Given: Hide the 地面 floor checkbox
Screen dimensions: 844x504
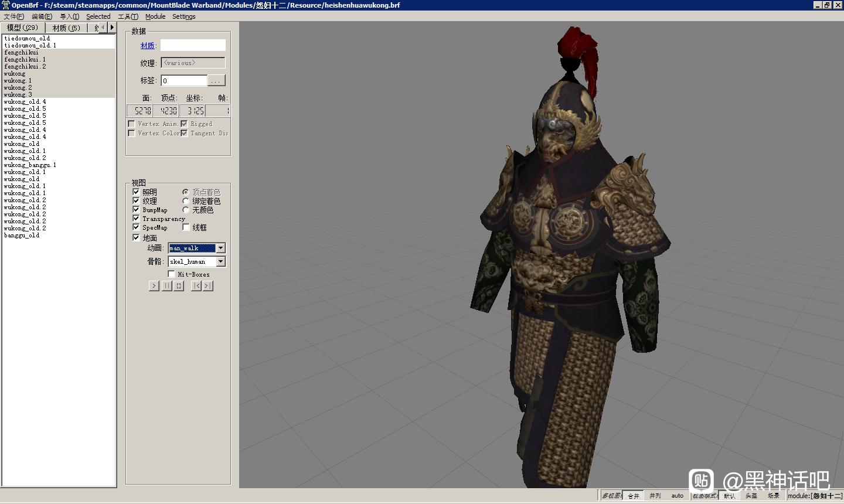Looking at the screenshot, I should [136, 238].
